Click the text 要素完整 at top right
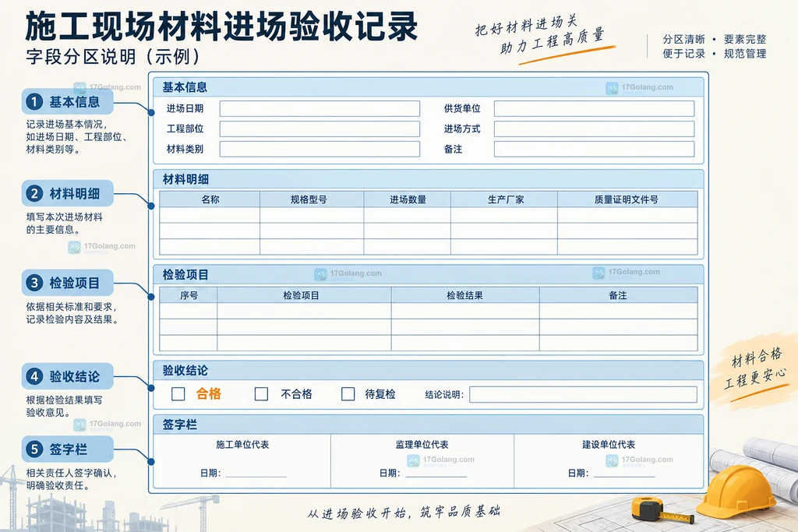 click(745, 39)
